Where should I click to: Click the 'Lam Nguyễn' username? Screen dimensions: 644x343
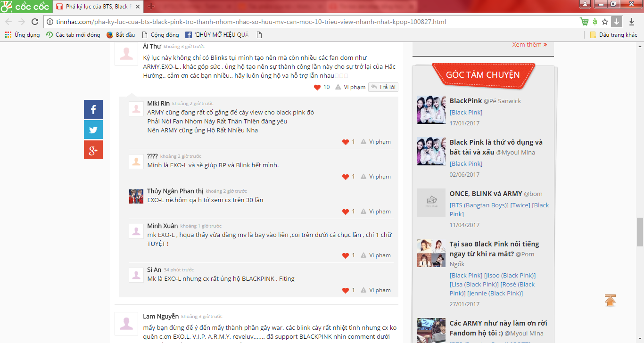[x=161, y=316]
